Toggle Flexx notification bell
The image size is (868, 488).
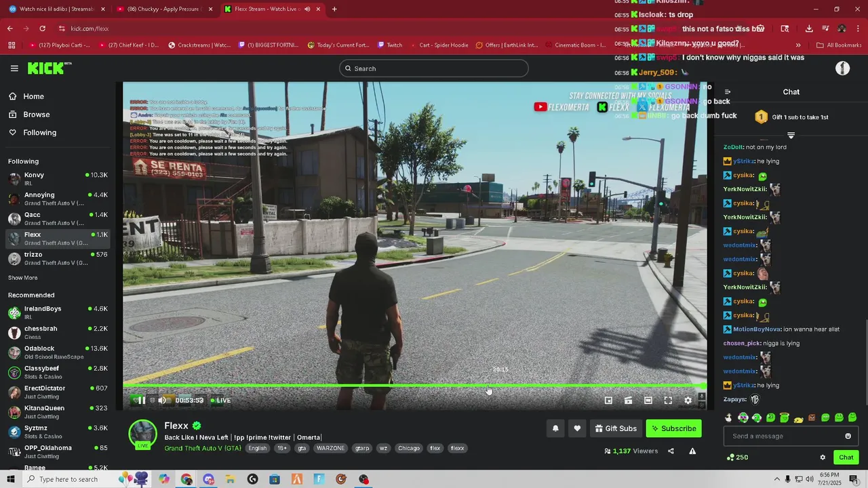click(555, 428)
